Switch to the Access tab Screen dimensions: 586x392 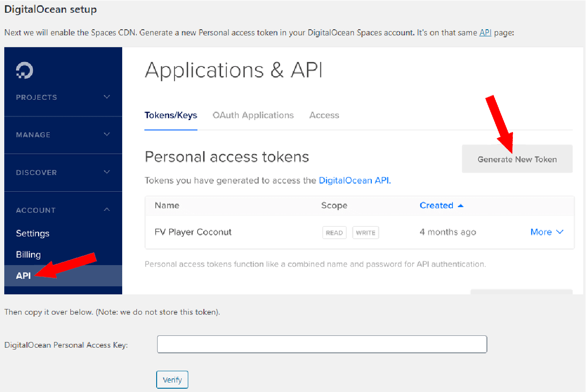[x=324, y=115]
